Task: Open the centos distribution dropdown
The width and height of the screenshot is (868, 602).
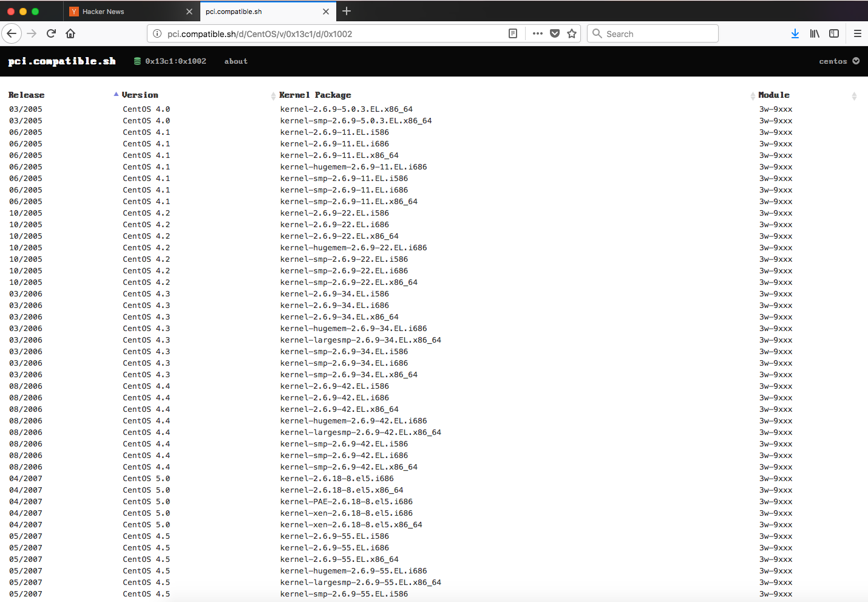Action: 839,61
